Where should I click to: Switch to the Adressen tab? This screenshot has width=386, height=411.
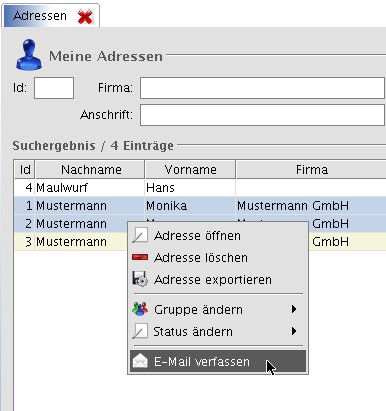coord(40,16)
